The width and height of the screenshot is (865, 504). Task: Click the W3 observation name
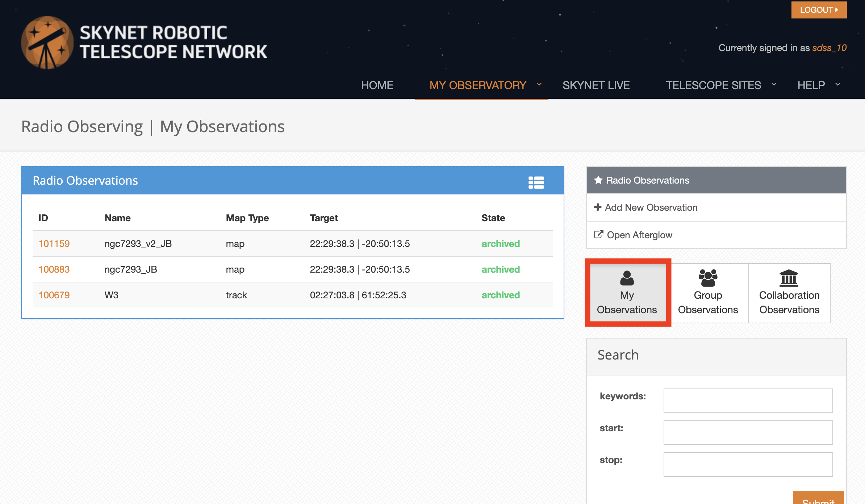click(x=112, y=295)
